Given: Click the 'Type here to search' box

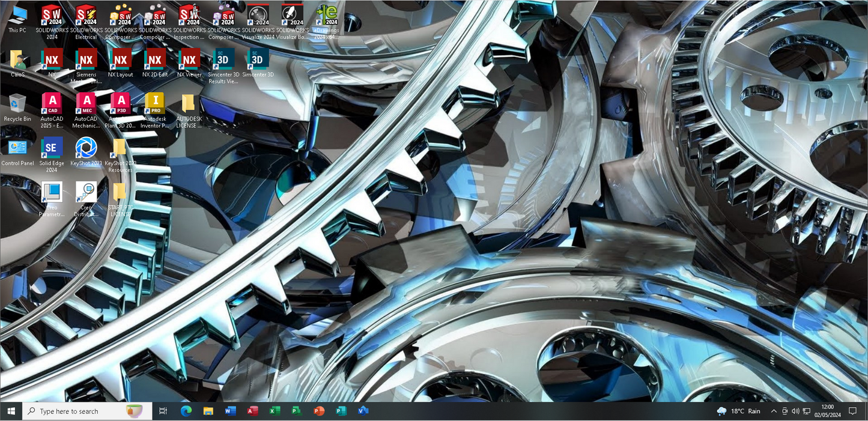Looking at the screenshot, I should (x=87, y=411).
